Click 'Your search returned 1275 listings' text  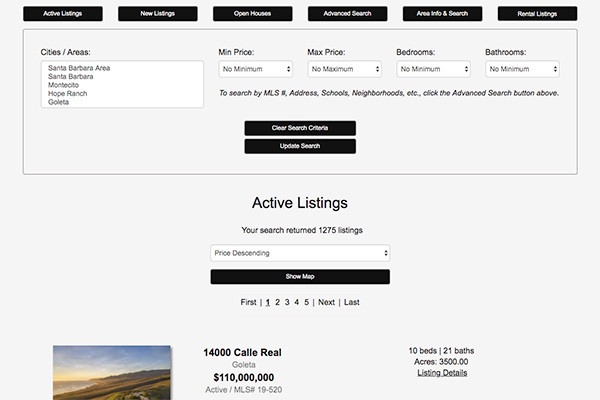[302, 230]
